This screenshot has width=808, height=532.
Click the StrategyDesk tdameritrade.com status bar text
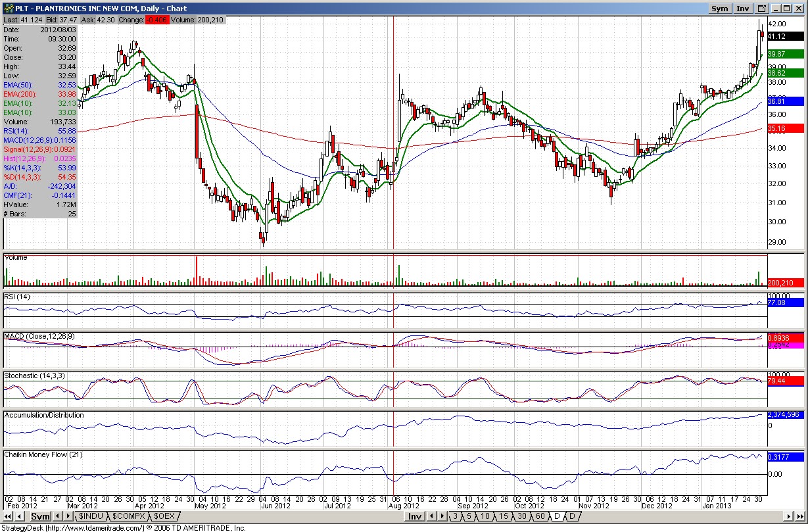[124, 527]
